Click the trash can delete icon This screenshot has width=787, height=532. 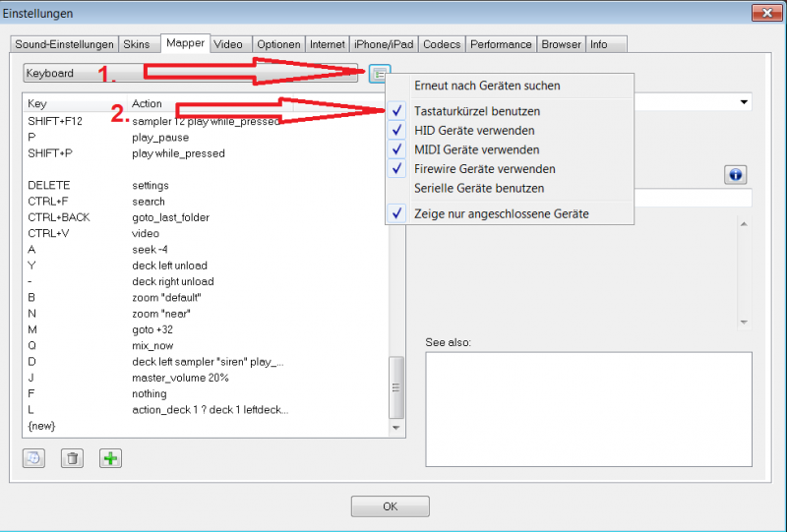pos(72,458)
